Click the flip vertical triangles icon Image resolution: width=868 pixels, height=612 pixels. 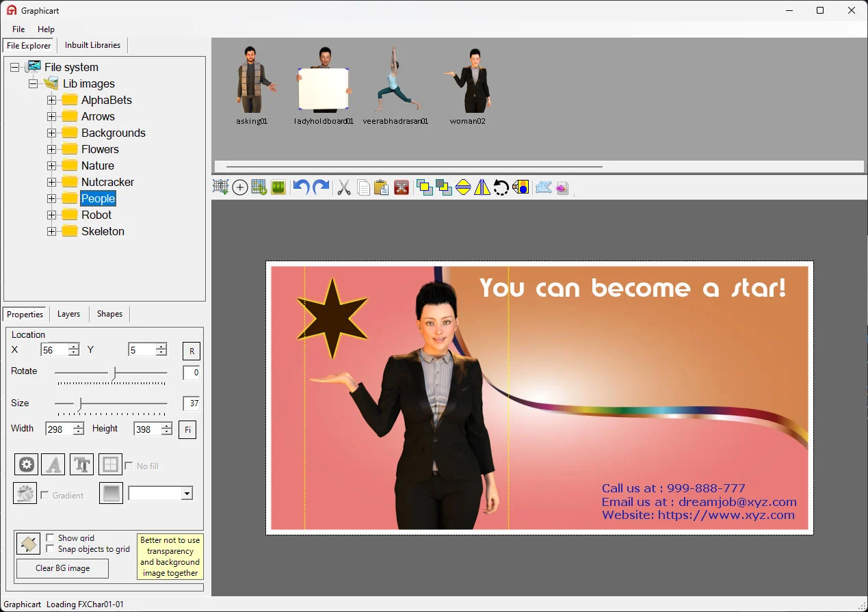pos(463,187)
